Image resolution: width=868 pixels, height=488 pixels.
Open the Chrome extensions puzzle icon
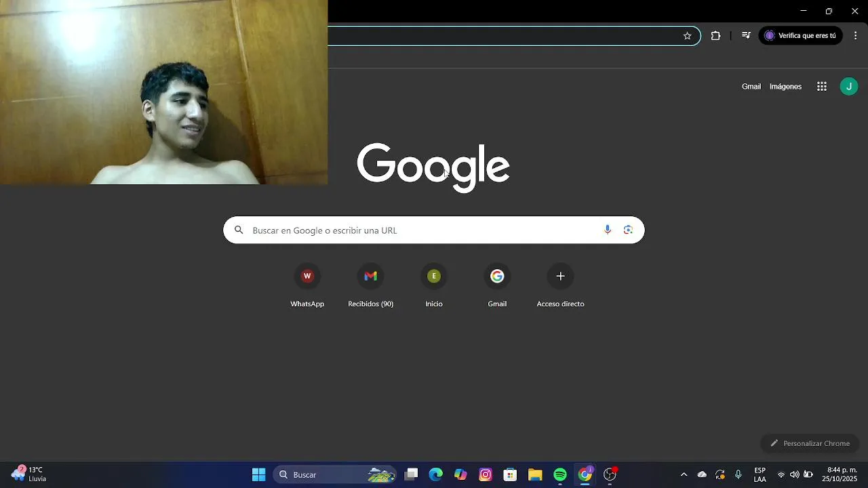coord(715,36)
